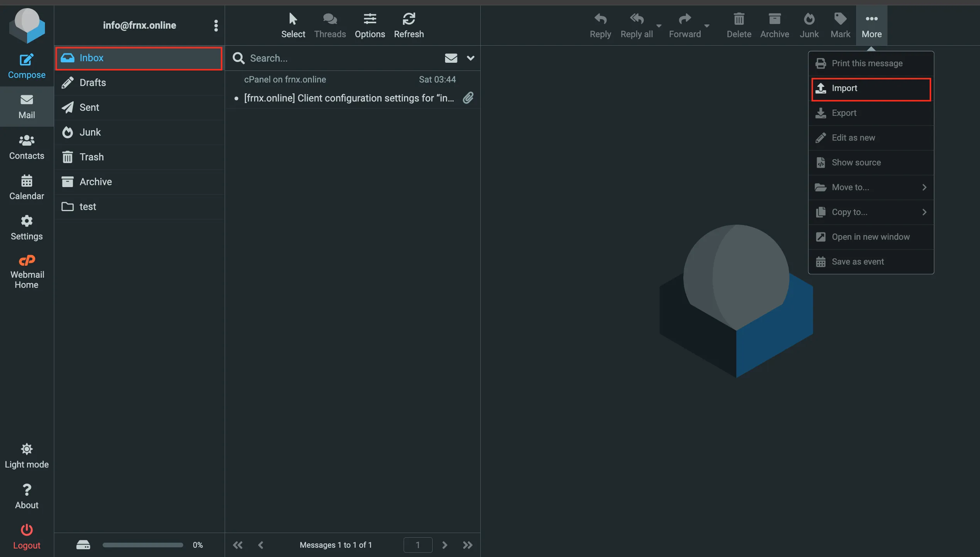Click the Refresh mail list icon

click(x=409, y=19)
